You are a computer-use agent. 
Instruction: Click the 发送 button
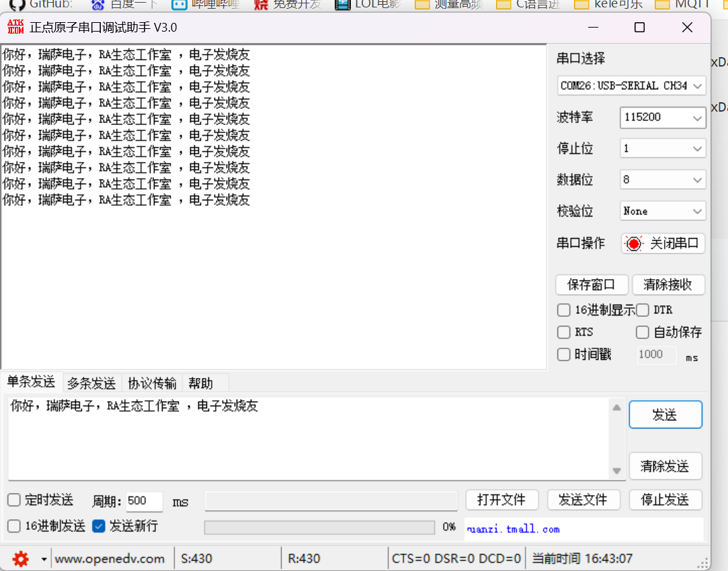click(x=665, y=414)
